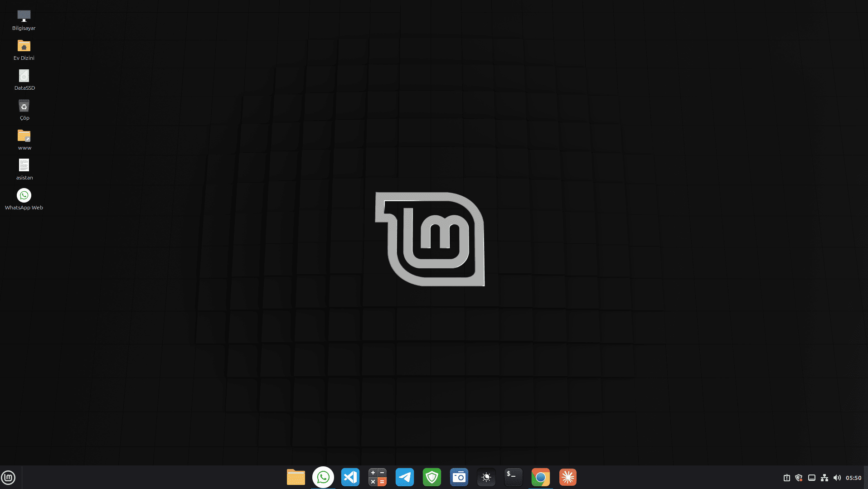Launch Visual Studio Code from the panel
Image resolution: width=868 pixels, height=489 pixels.
point(350,477)
